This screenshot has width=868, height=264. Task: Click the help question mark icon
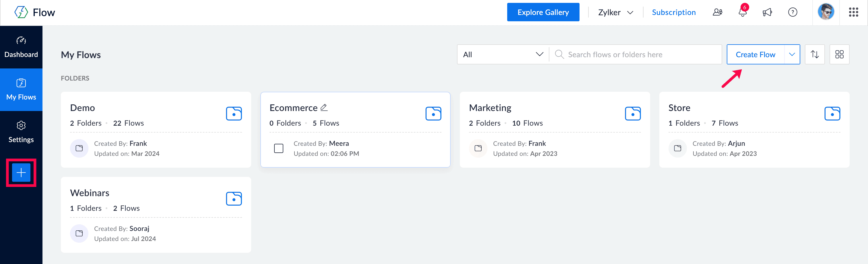793,12
